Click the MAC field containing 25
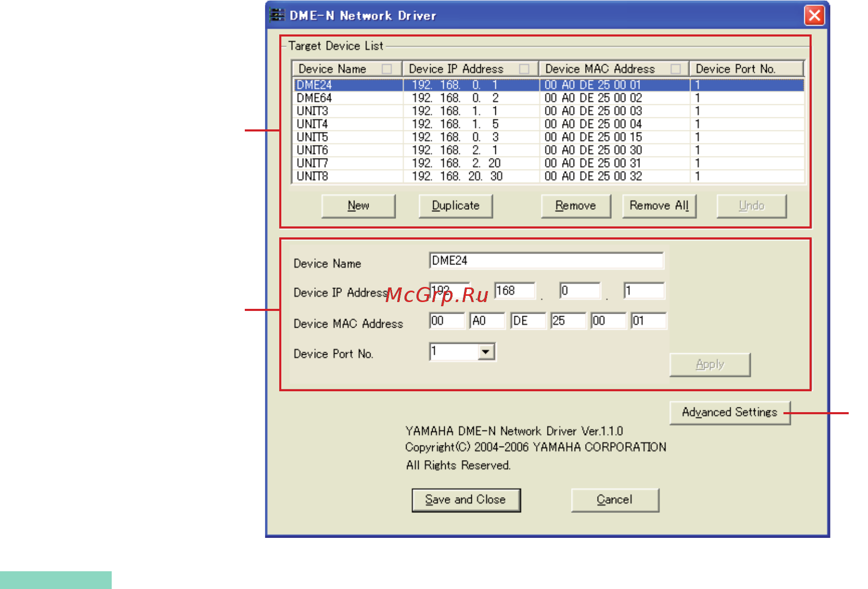This screenshot has height=589, width=868. pos(568,321)
